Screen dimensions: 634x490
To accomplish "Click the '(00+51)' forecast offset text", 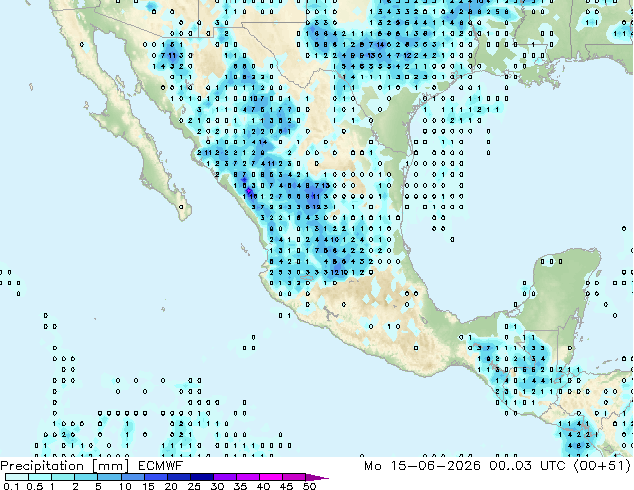I will click(x=602, y=466).
